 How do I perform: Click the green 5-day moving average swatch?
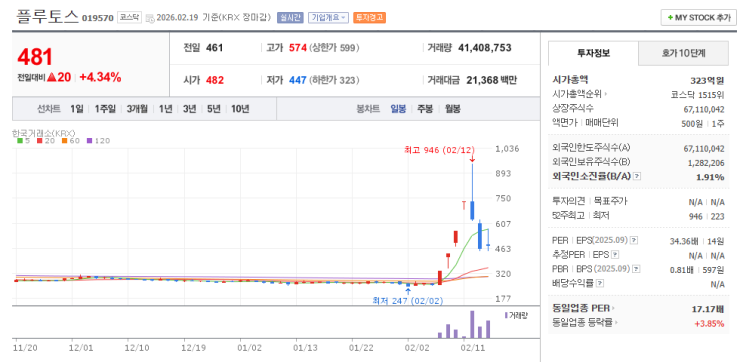(x=19, y=141)
